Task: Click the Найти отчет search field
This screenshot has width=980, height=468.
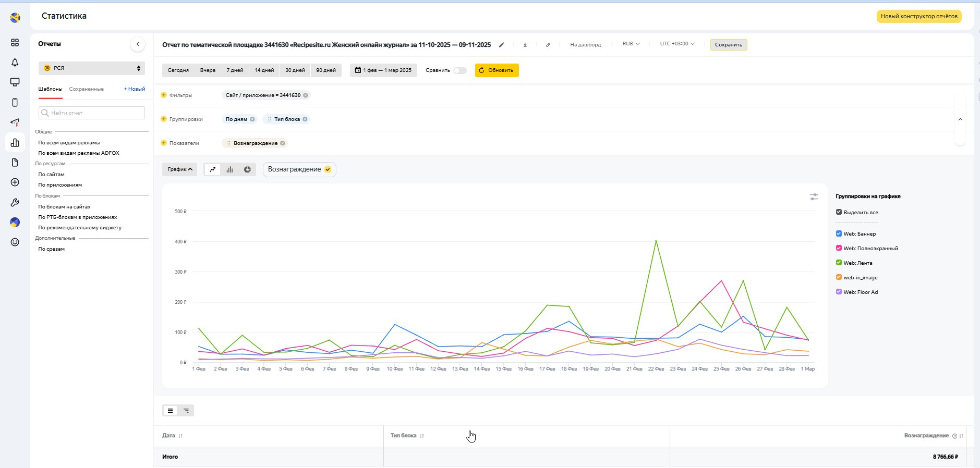Action: tap(92, 113)
